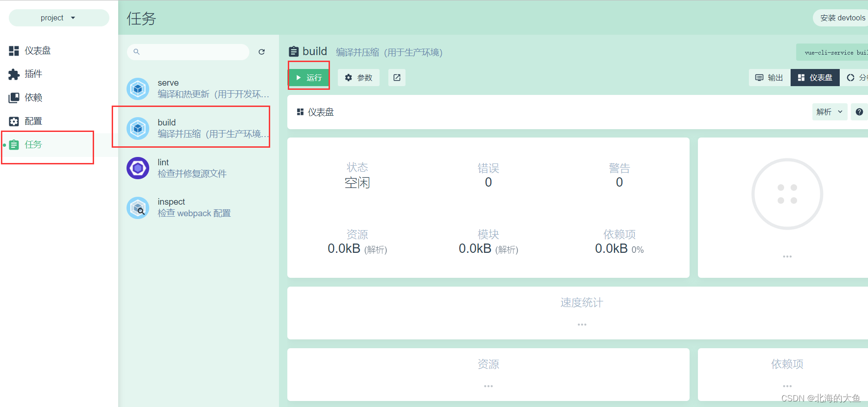Click the serve task webpack icon
This screenshot has width=868, height=407.
(138, 88)
